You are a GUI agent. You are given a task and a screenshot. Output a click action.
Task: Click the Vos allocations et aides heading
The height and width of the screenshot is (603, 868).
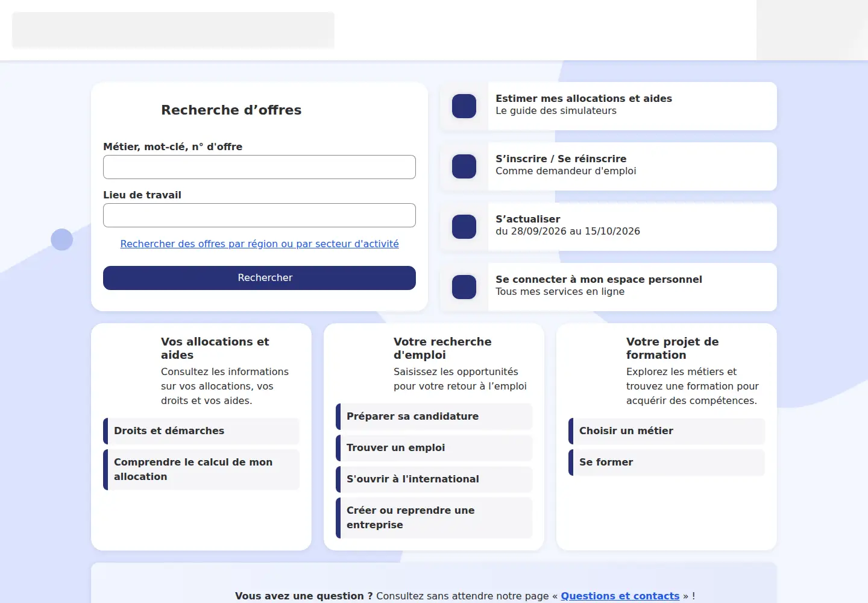(215, 349)
